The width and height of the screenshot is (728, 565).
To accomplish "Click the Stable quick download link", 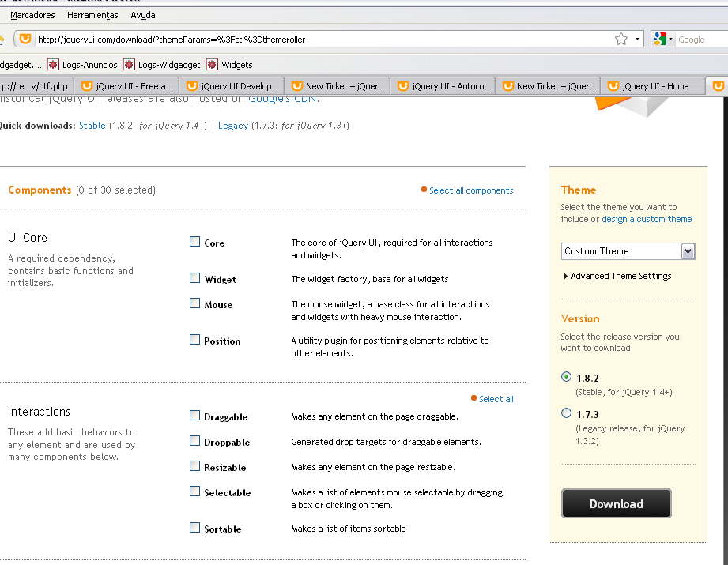I will tap(92, 126).
